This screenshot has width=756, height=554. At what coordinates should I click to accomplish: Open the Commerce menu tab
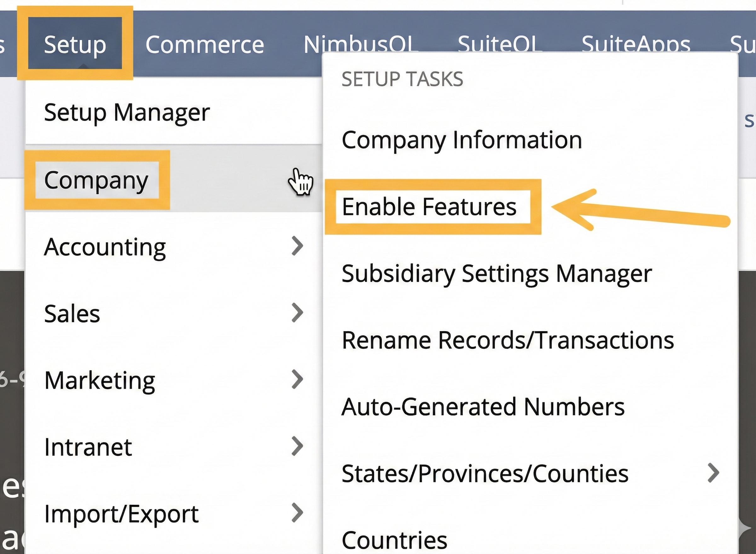pos(204,44)
